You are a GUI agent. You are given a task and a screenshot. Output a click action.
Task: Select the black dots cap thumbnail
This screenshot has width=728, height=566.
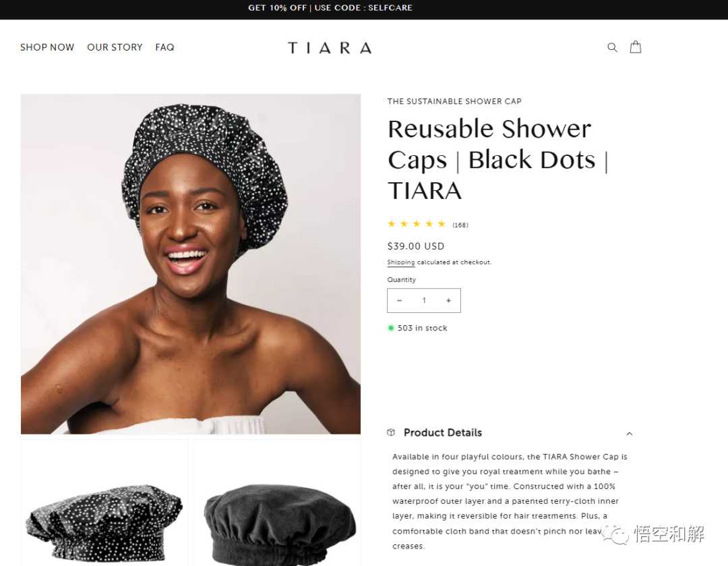point(104,503)
